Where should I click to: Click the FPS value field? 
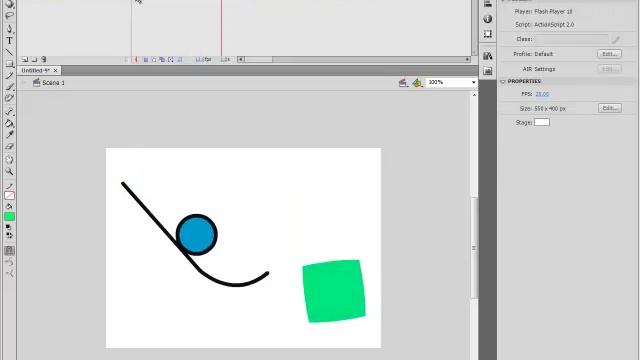point(542,94)
